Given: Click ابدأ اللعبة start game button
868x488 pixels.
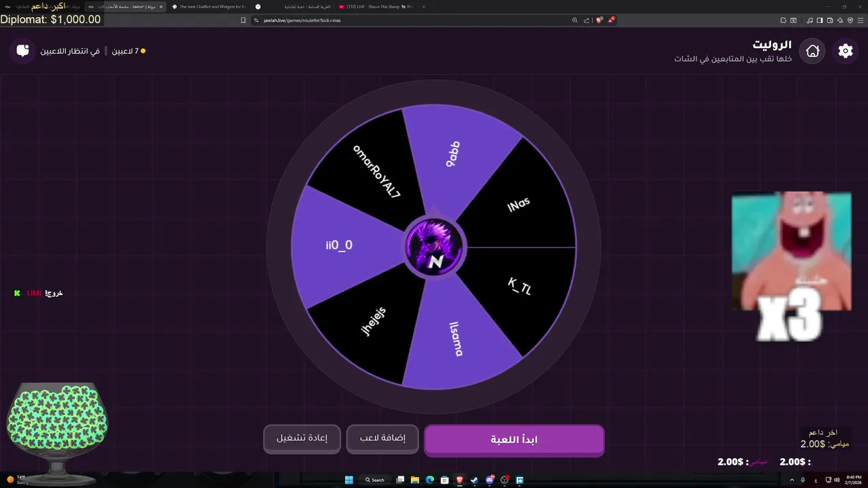Looking at the screenshot, I should [514, 439].
